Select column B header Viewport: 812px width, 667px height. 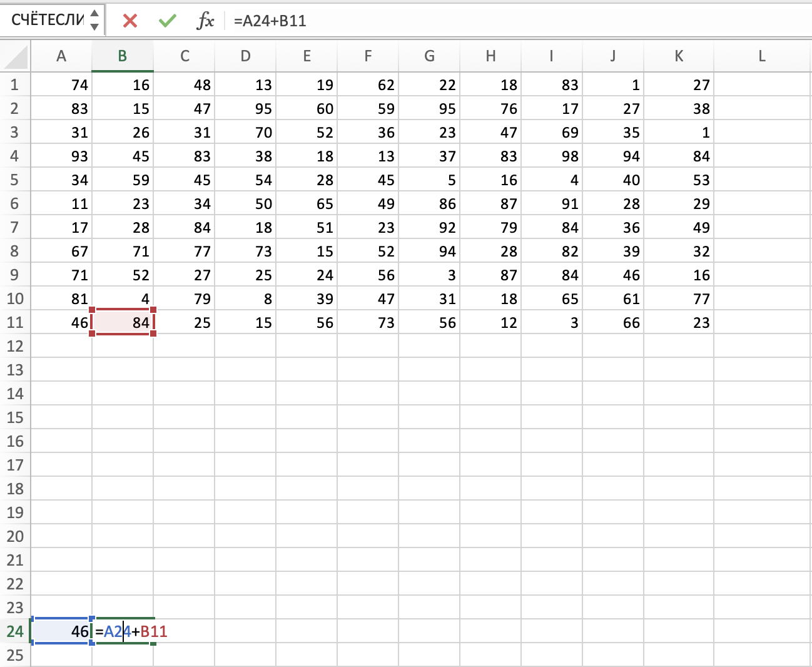(x=123, y=56)
